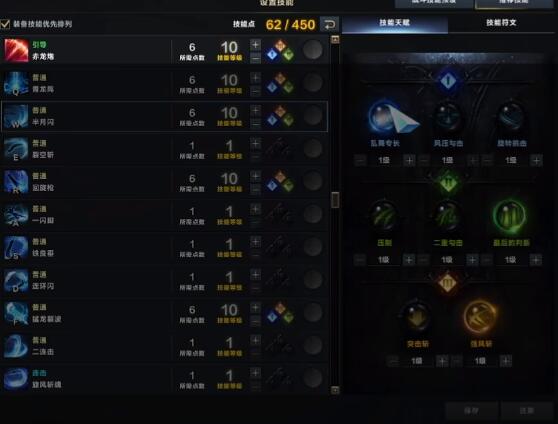558x424 pixels.
Task: Select the red dragon skill icon
Action: (x=16, y=50)
